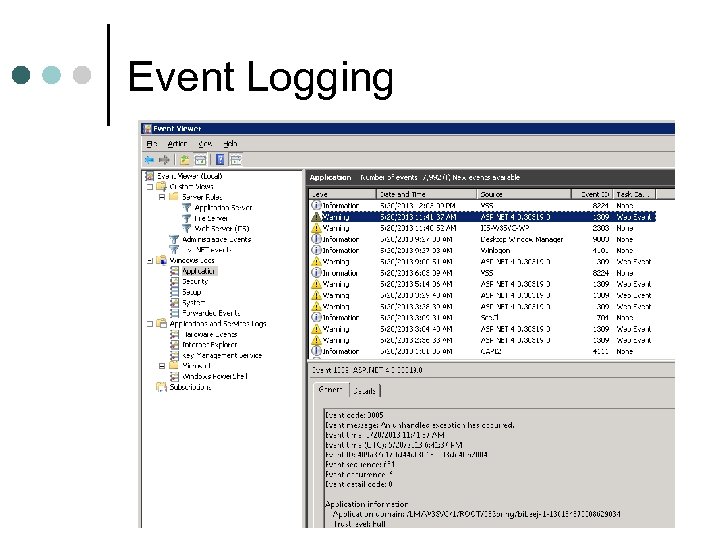This screenshot has width=720, height=540.
Task: Click the event code line in details
Action: click(x=354, y=415)
